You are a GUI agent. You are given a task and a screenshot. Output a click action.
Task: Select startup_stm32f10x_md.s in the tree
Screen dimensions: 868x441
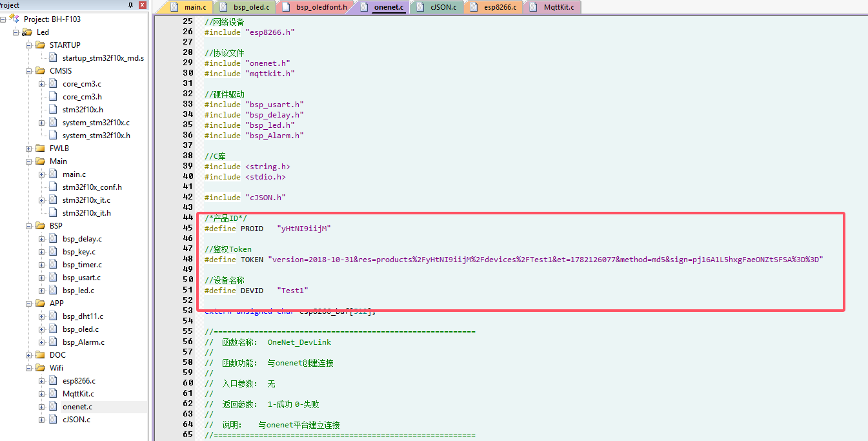103,58
